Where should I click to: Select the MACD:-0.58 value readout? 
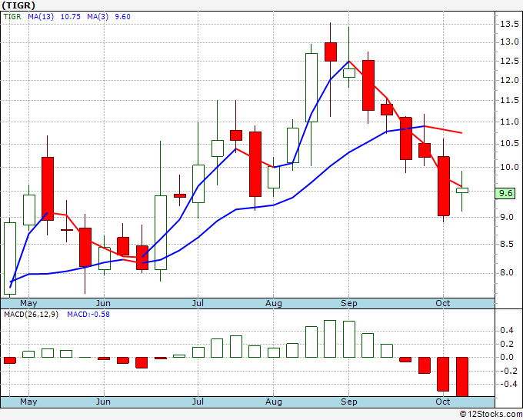[x=88, y=315]
